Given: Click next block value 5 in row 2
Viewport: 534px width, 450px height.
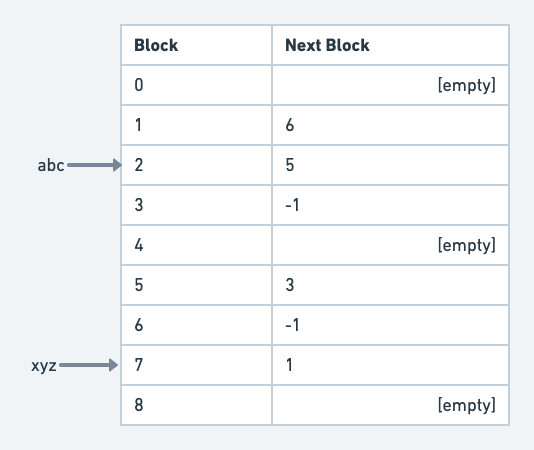Looking at the screenshot, I should coord(290,165).
